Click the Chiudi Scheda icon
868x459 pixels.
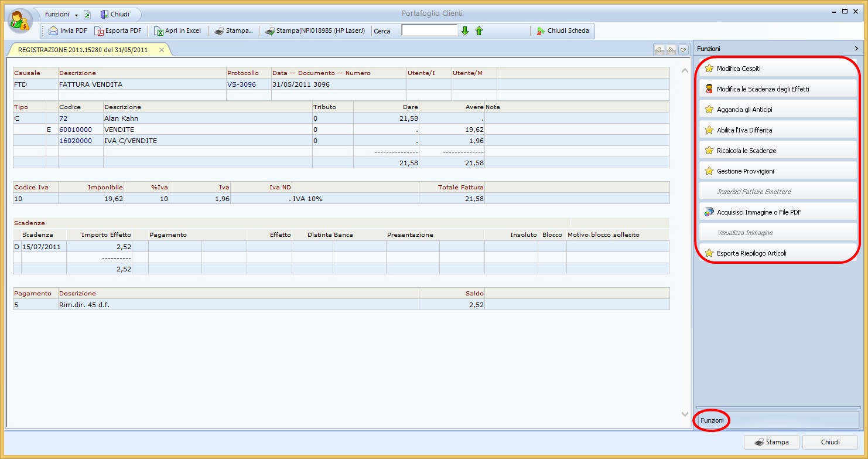(541, 31)
